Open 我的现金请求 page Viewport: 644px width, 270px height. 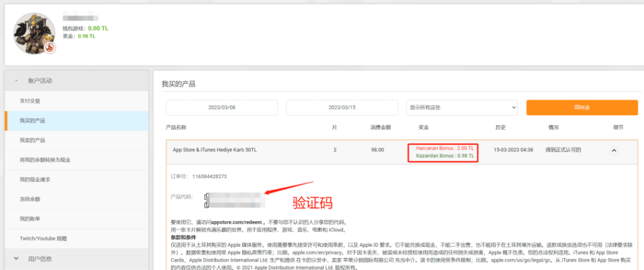76,180
